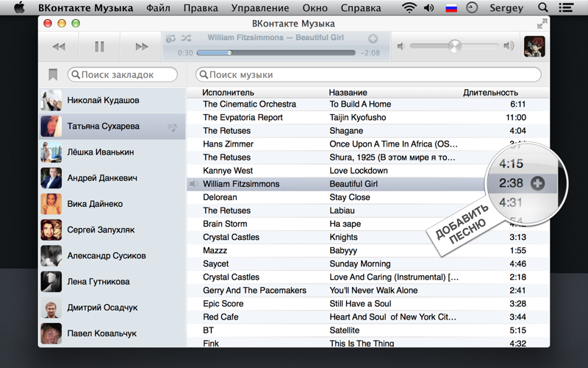Select The Evpatoria Report track
Viewport: 588px width, 368px height.
368,118
